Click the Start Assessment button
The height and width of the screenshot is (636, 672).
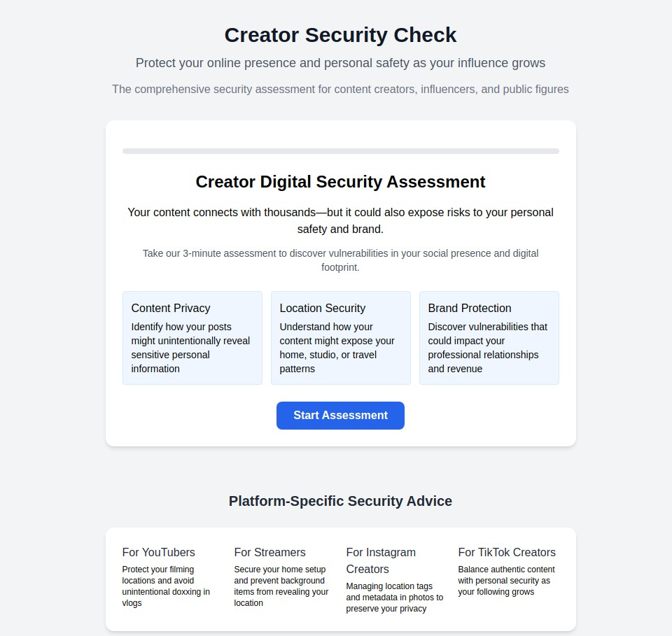(x=340, y=416)
